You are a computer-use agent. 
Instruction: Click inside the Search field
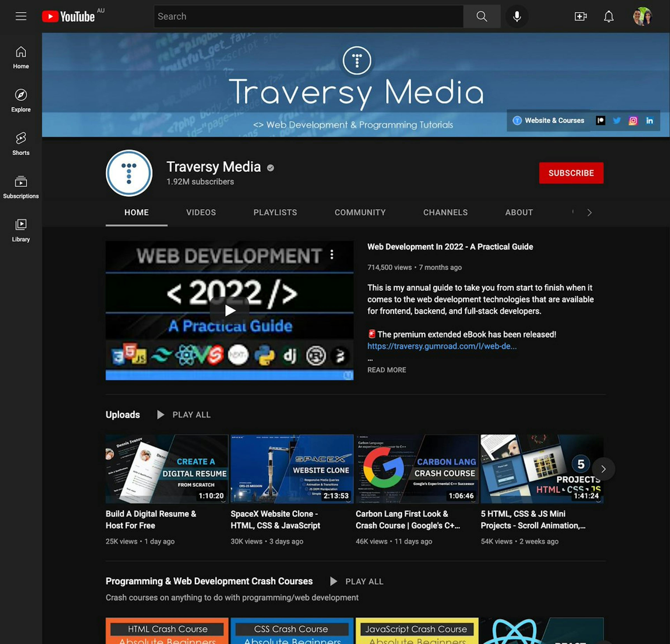pyautogui.click(x=308, y=16)
